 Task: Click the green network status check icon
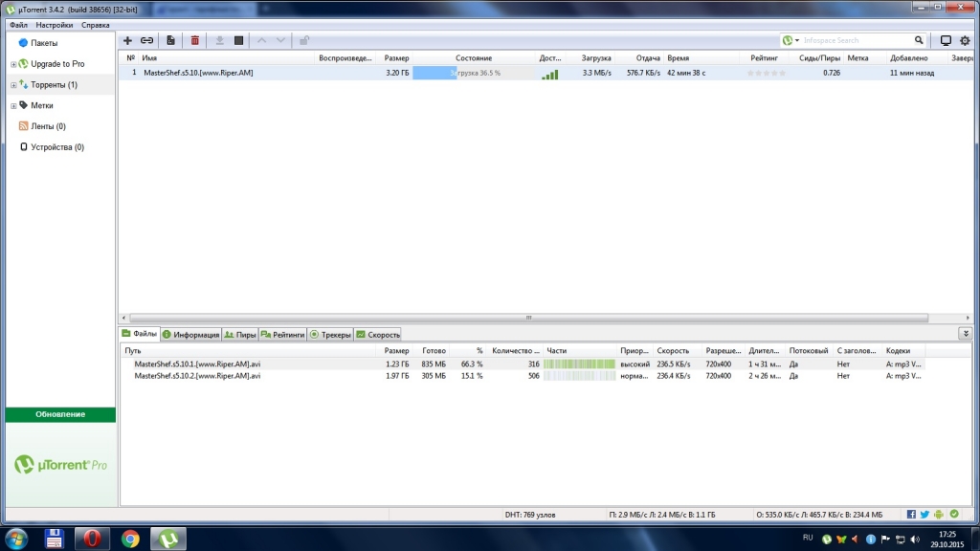(953, 515)
